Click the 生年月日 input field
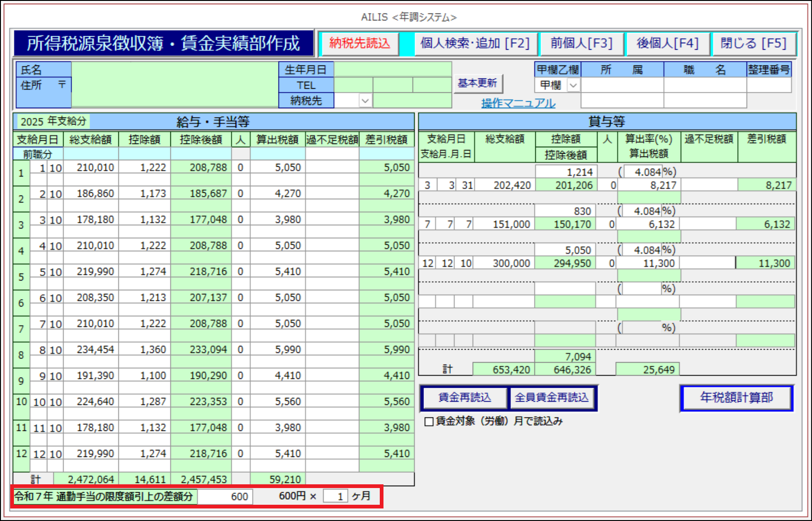 tap(392, 70)
